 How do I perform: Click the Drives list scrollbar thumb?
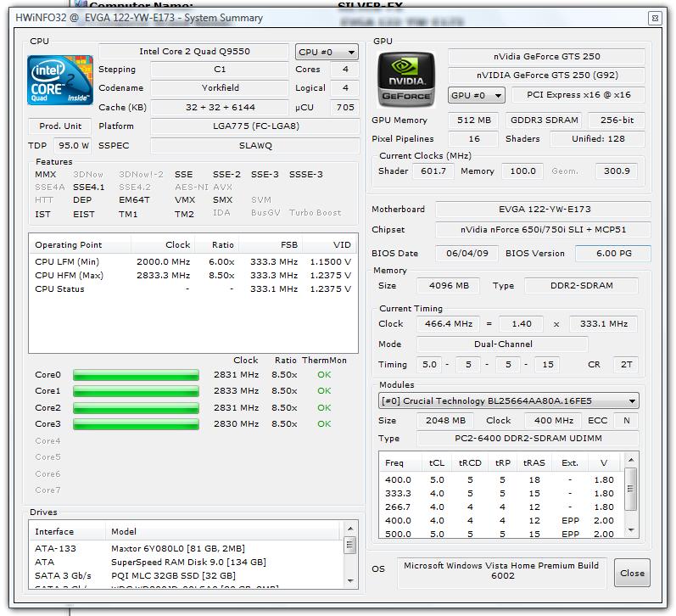pyautogui.click(x=349, y=546)
